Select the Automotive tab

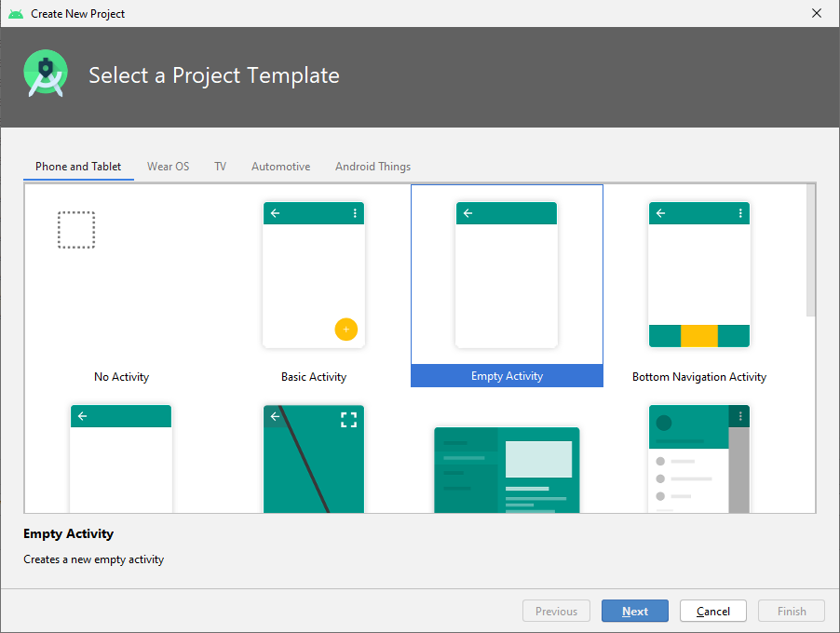pyautogui.click(x=280, y=167)
